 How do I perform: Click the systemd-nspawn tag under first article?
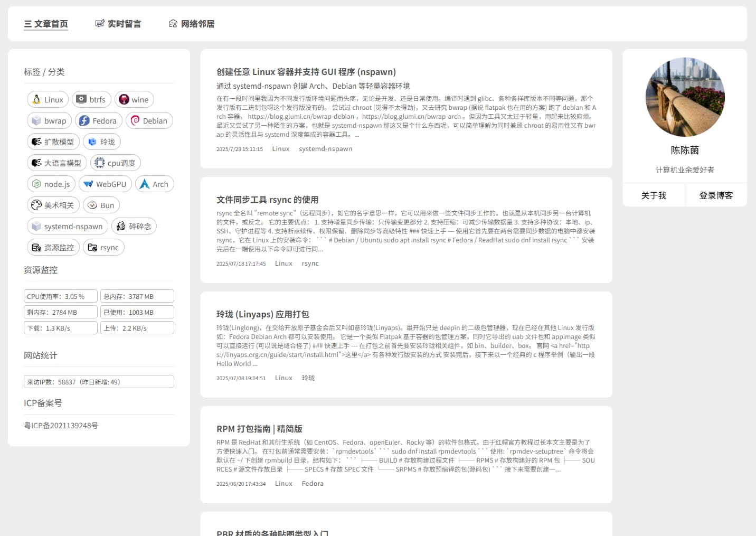(325, 149)
